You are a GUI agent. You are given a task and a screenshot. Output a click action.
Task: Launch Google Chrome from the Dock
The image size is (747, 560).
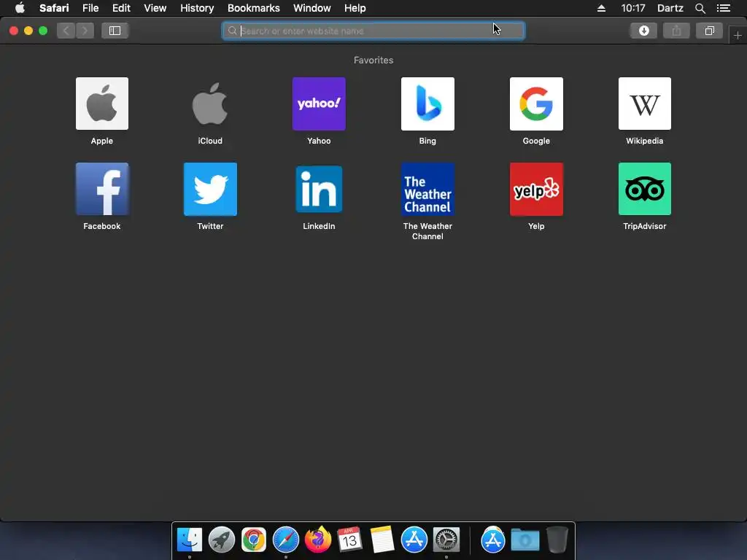[253, 540]
